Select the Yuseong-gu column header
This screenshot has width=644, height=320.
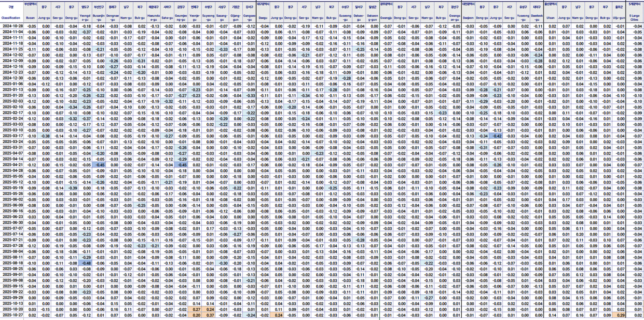click(523, 18)
